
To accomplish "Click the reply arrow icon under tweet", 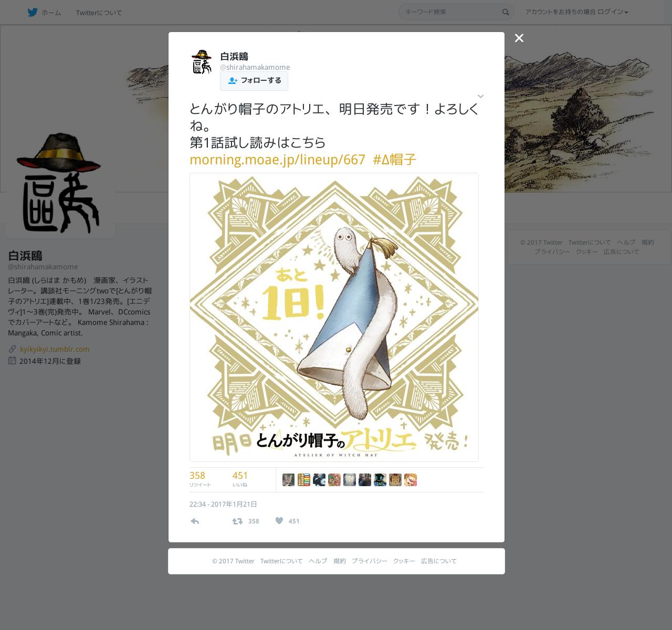I will click(195, 521).
